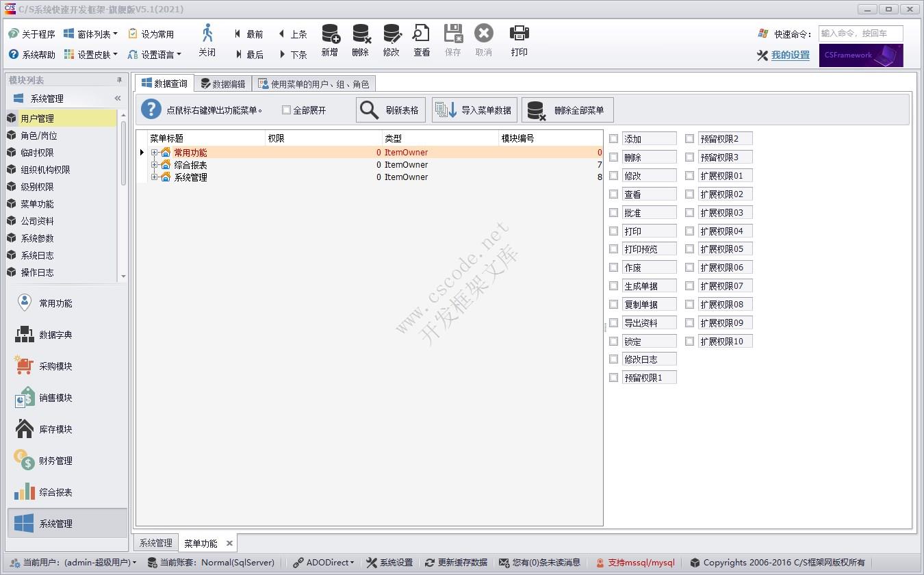The image size is (924, 575).
Task: Open the 我的设置 link
Action: click(x=790, y=55)
